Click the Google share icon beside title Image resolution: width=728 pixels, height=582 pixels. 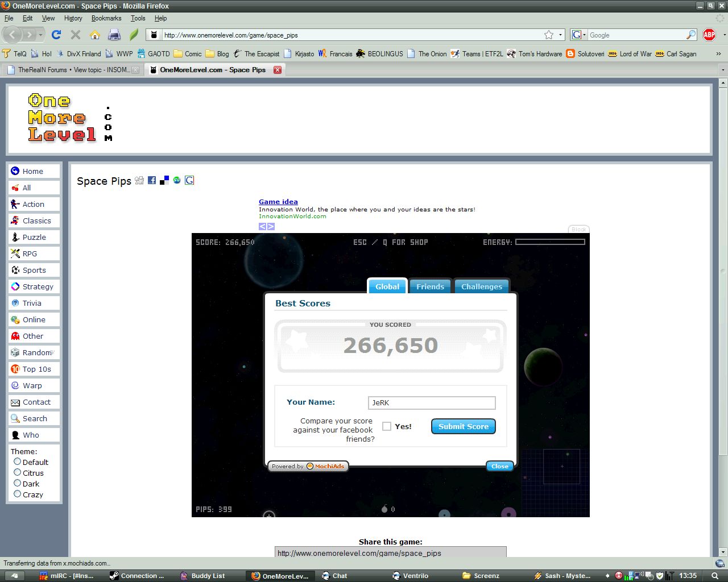(x=189, y=180)
